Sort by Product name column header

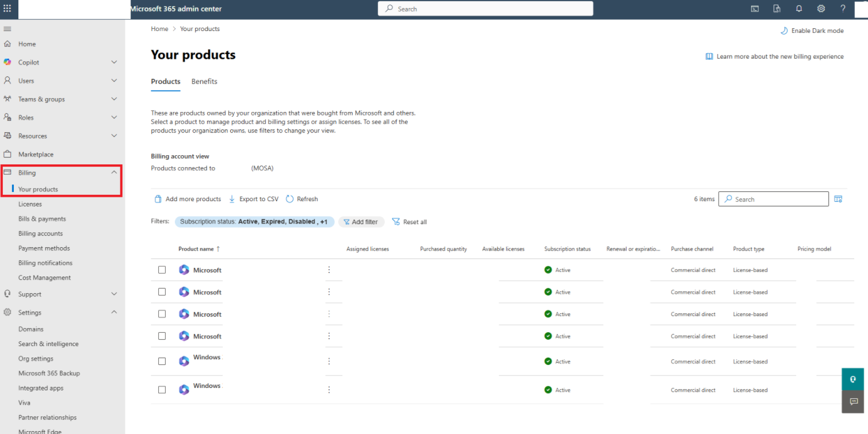pos(199,249)
